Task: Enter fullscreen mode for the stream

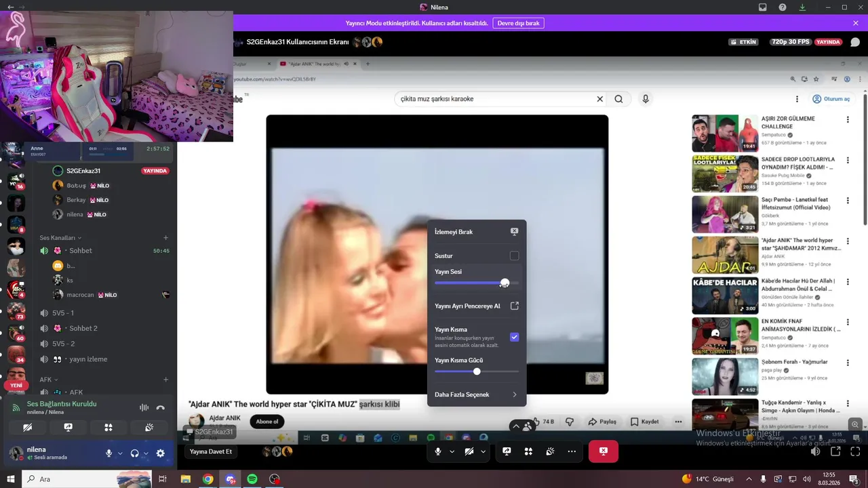Action: tap(855, 451)
